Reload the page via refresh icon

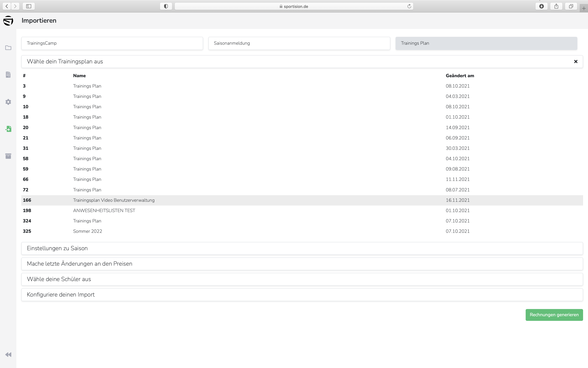click(x=409, y=6)
